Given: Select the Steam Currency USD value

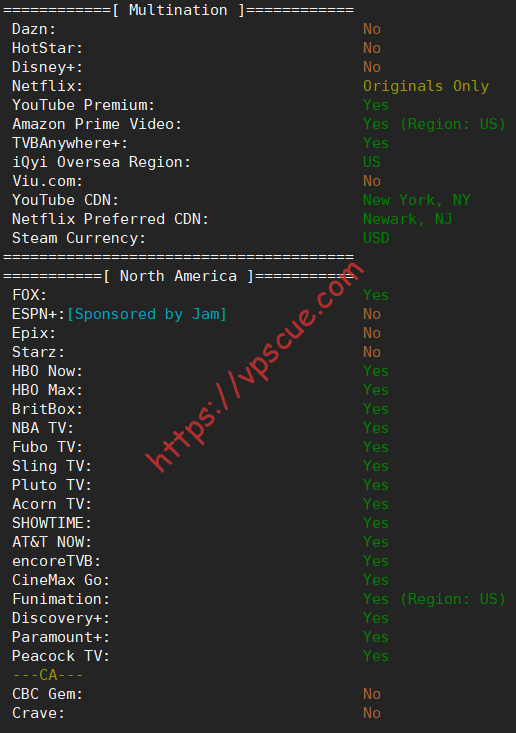Looking at the screenshot, I should [376, 238].
